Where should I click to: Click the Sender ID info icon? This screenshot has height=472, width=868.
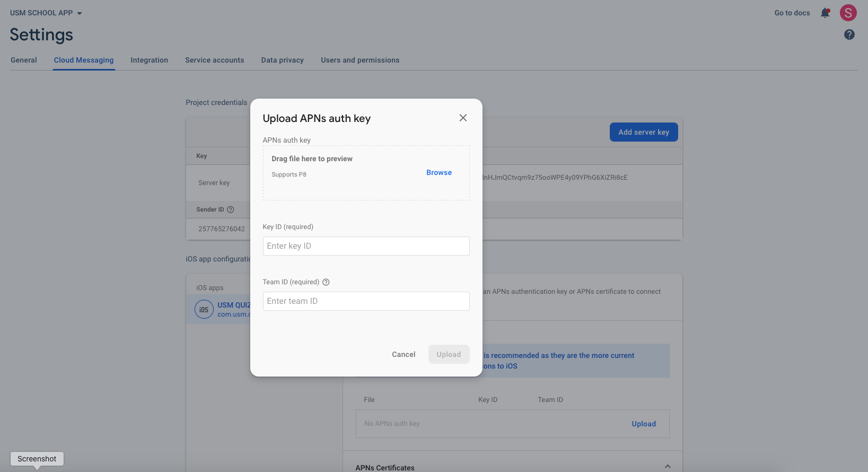pos(231,209)
